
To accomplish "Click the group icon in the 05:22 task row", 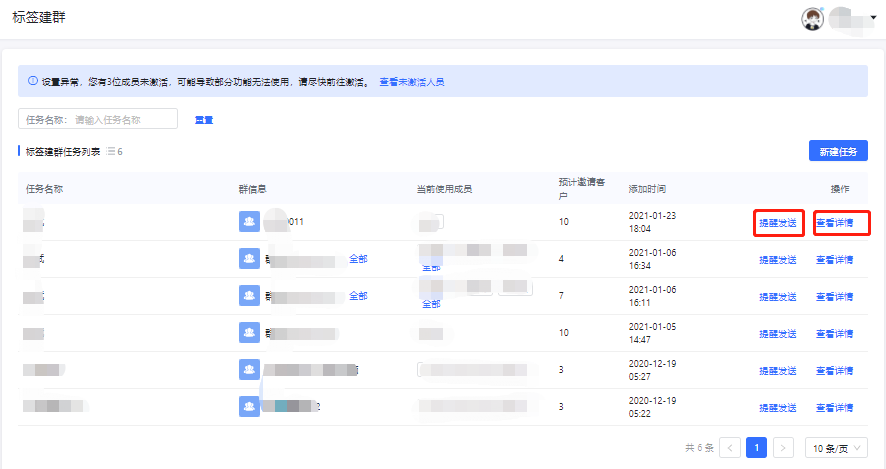I will [249, 407].
